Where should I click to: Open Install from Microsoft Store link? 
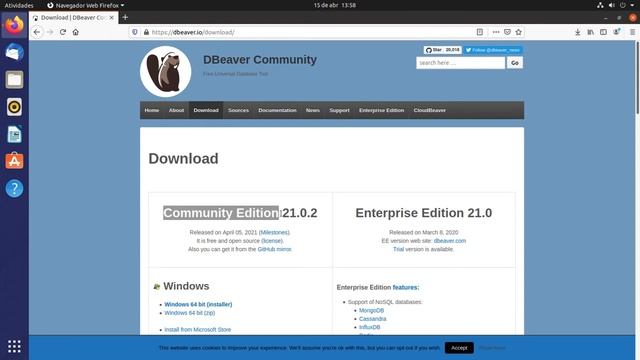tap(198, 329)
